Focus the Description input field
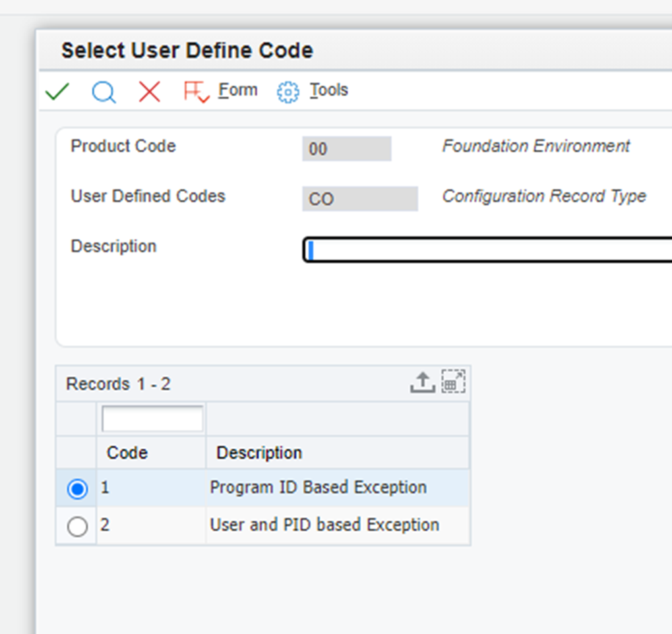This screenshot has height=634, width=672. coord(487,249)
